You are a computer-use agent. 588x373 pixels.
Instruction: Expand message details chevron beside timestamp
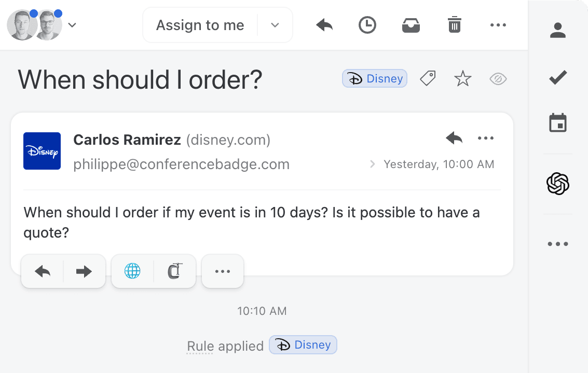coord(372,164)
